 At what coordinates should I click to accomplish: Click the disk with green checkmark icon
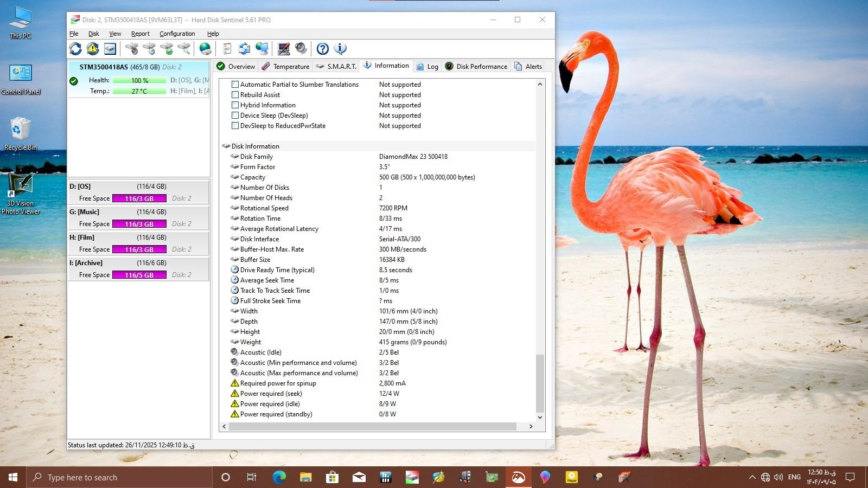[167, 49]
